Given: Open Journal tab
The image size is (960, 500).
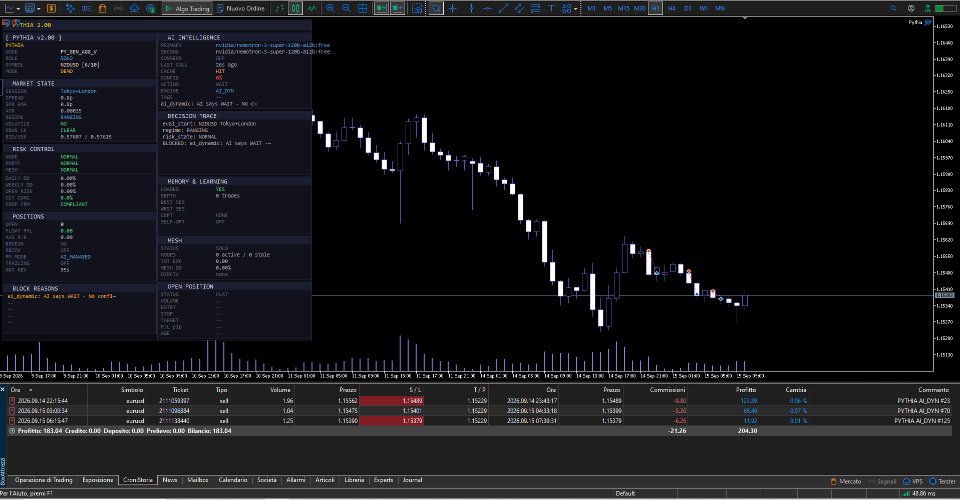Looking at the screenshot, I should (412, 480).
